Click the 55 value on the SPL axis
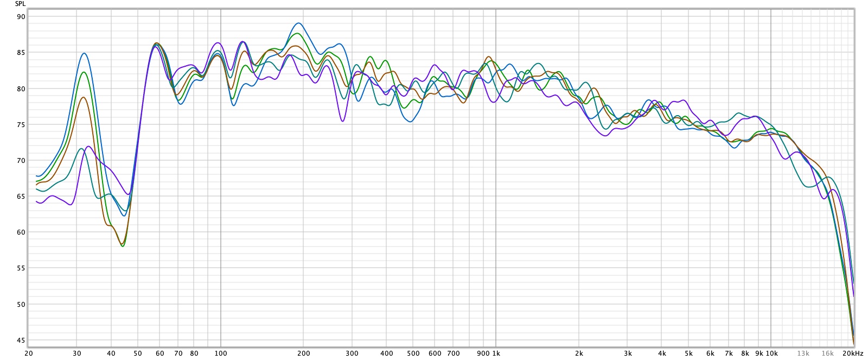The height and width of the screenshot is (360, 868). pos(21,268)
